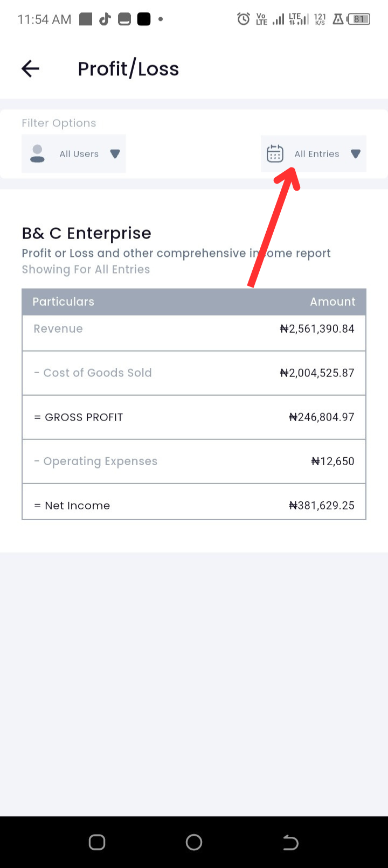Expand the All Entries dropdown arrow
The width and height of the screenshot is (388, 868).
(355, 154)
